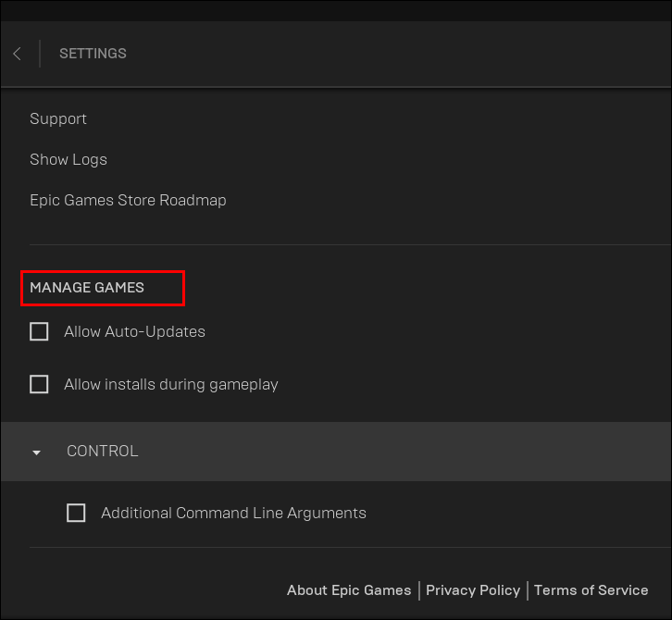Collapse the CONTROL section using its triangle
672x620 pixels.
[36, 453]
